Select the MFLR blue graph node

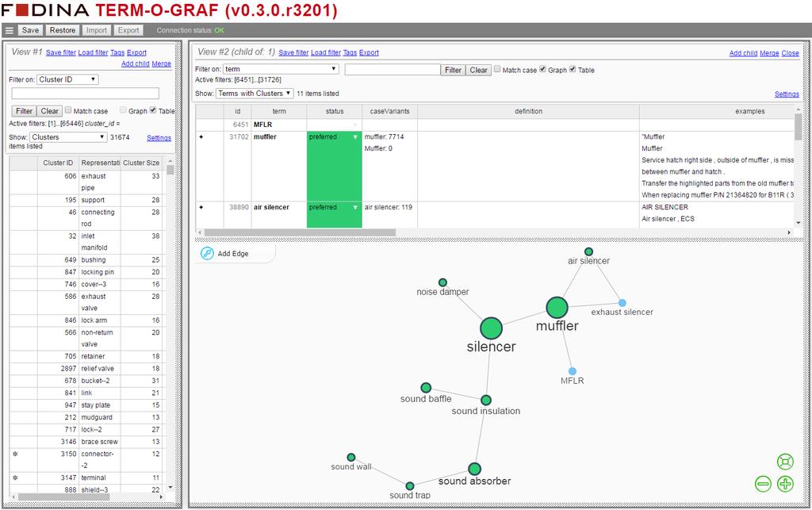pos(573,371)
